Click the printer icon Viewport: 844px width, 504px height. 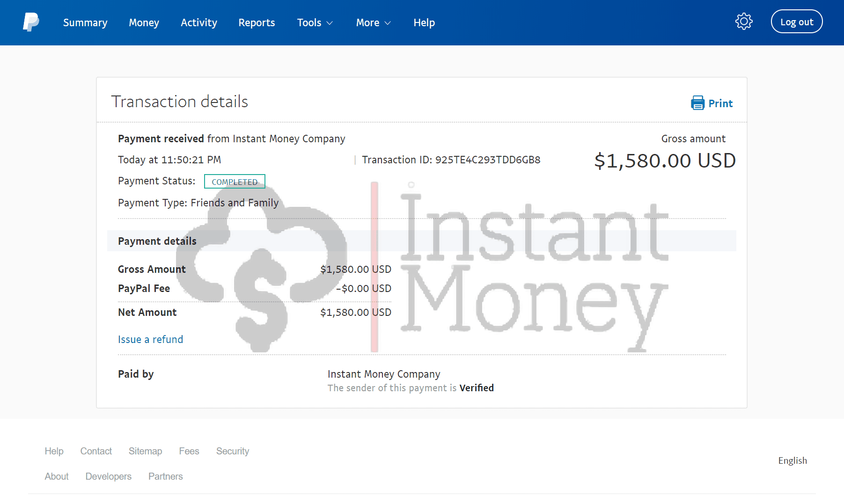[697, 103]
